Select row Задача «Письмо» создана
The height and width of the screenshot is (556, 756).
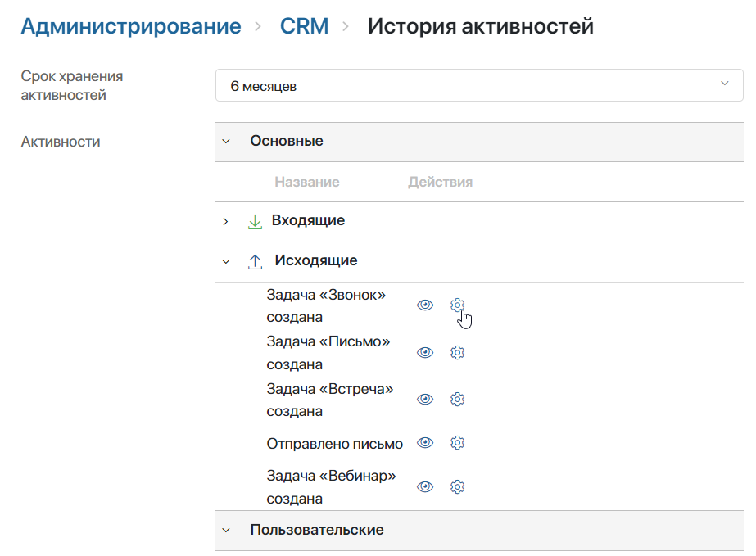(x=328, y=353)
